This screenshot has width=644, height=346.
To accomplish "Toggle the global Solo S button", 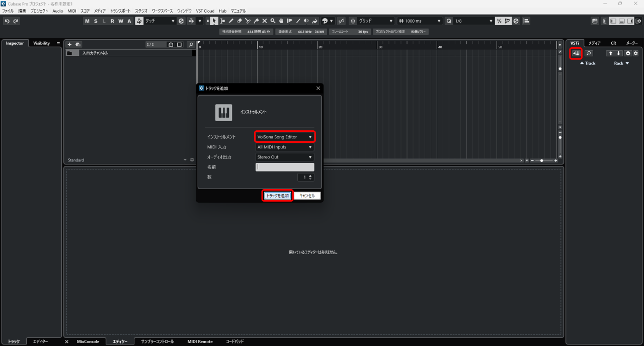I will point(96,21).
